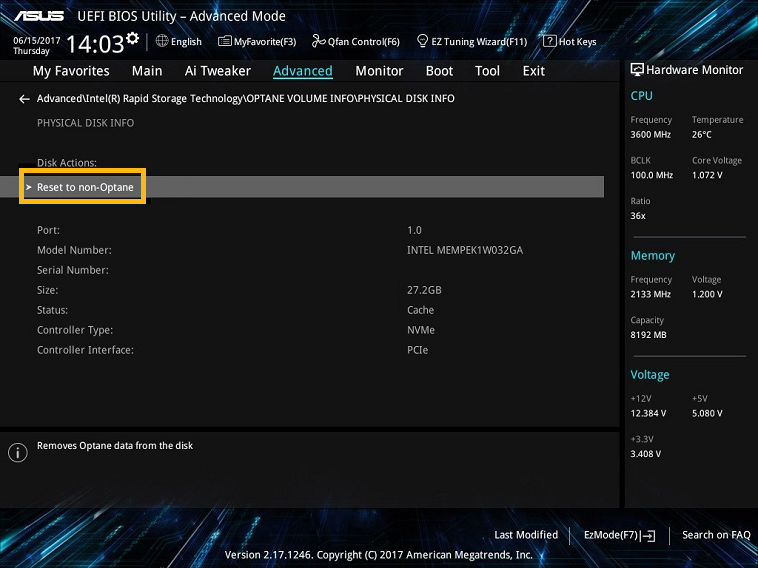Click the Hardware Monitor screen icon
The image size is (758, 568).
637,70
